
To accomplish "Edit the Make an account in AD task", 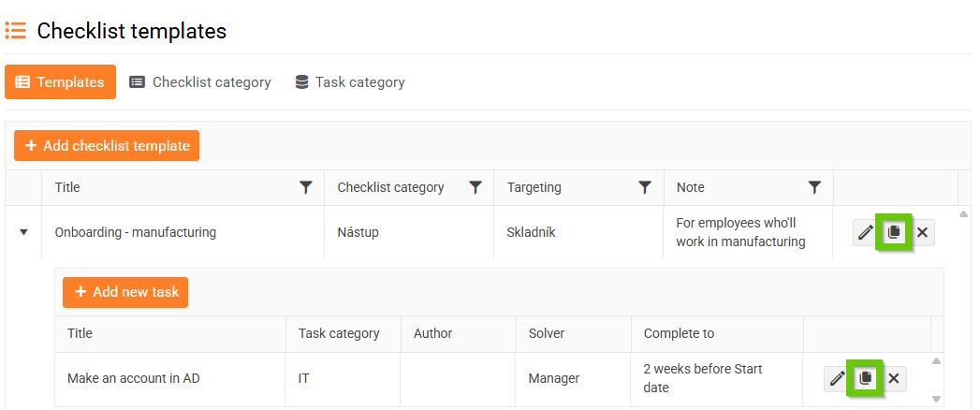I will [837, 378].
